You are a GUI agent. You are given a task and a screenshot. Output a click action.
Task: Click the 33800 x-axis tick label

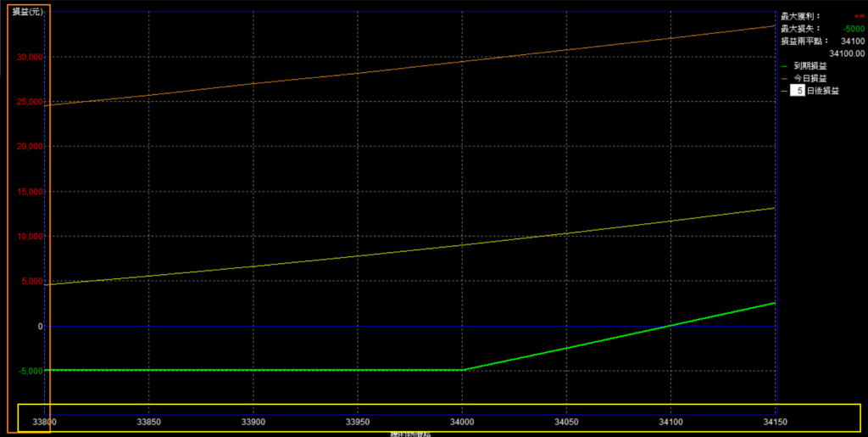44,422
